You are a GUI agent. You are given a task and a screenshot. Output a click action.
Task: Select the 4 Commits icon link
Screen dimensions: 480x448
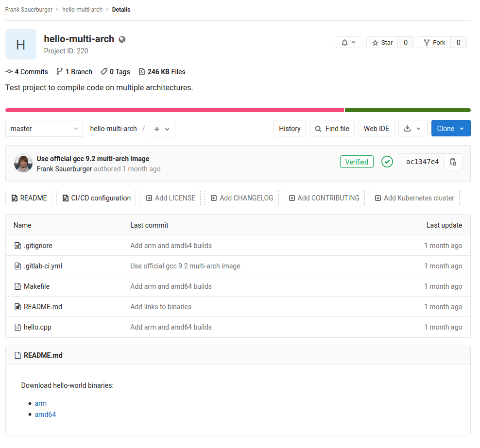[x=27, y=71]
